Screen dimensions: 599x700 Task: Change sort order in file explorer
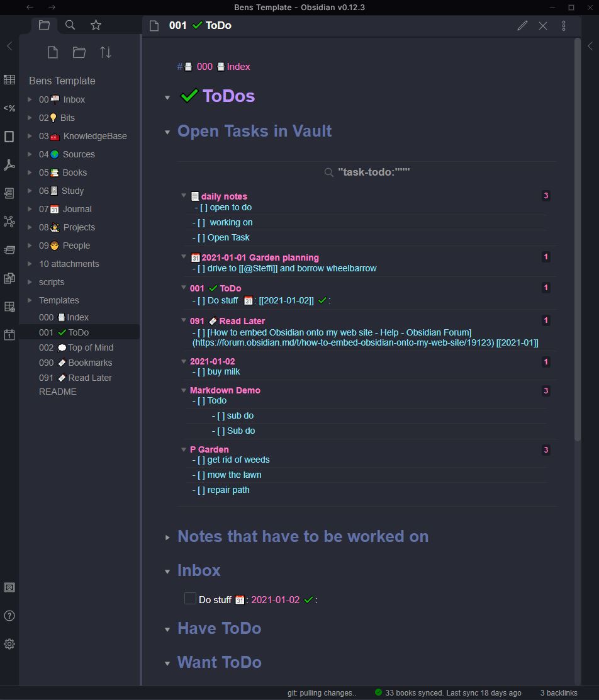pyautogui.click(x=106, y=52)
